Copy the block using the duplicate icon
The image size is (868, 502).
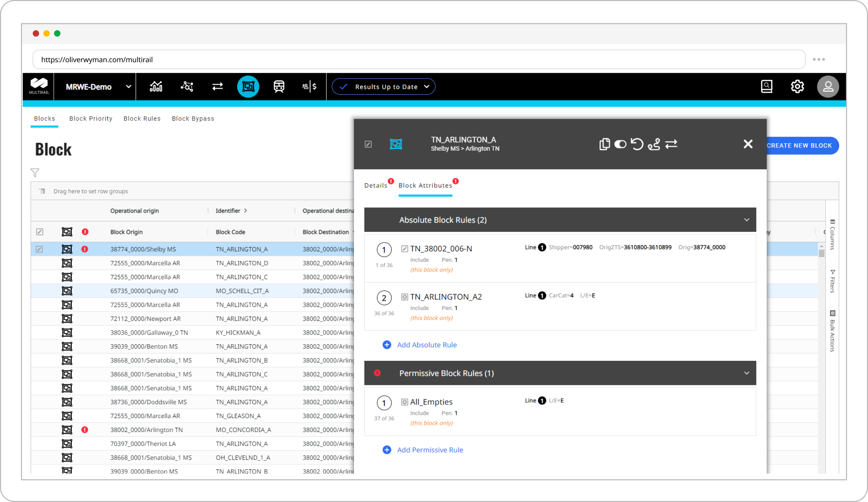tap(604, 144)
